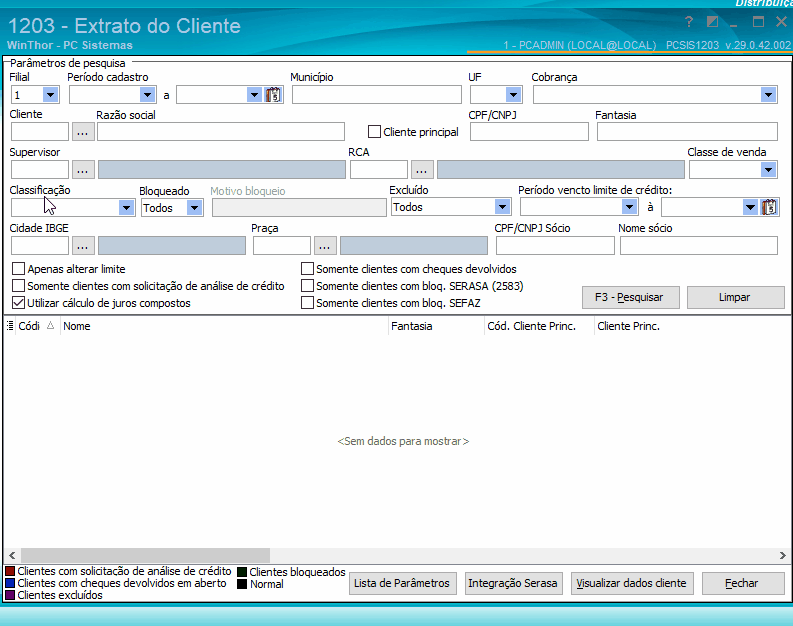Click the Limpar button

click(x=735, y=297)
